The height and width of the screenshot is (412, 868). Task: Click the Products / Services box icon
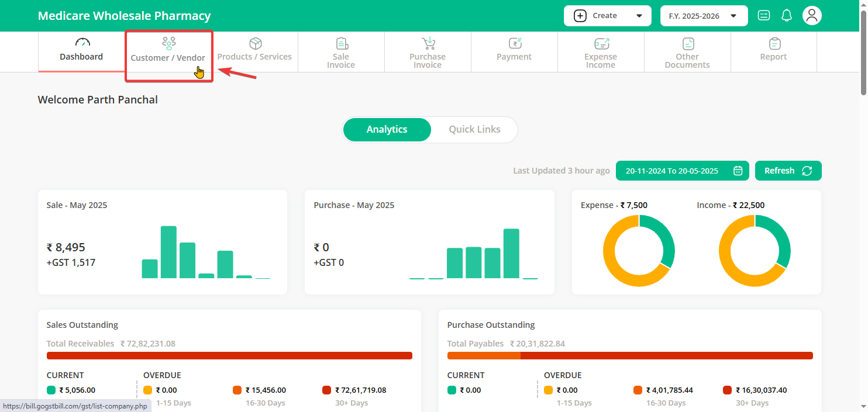coord(255,44)
